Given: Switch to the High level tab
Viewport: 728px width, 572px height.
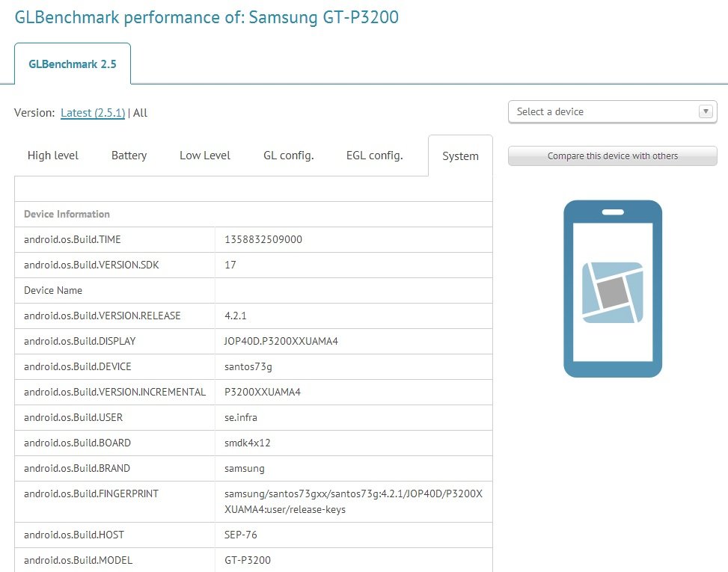Looking at the screenshot, I should (53, 156).
